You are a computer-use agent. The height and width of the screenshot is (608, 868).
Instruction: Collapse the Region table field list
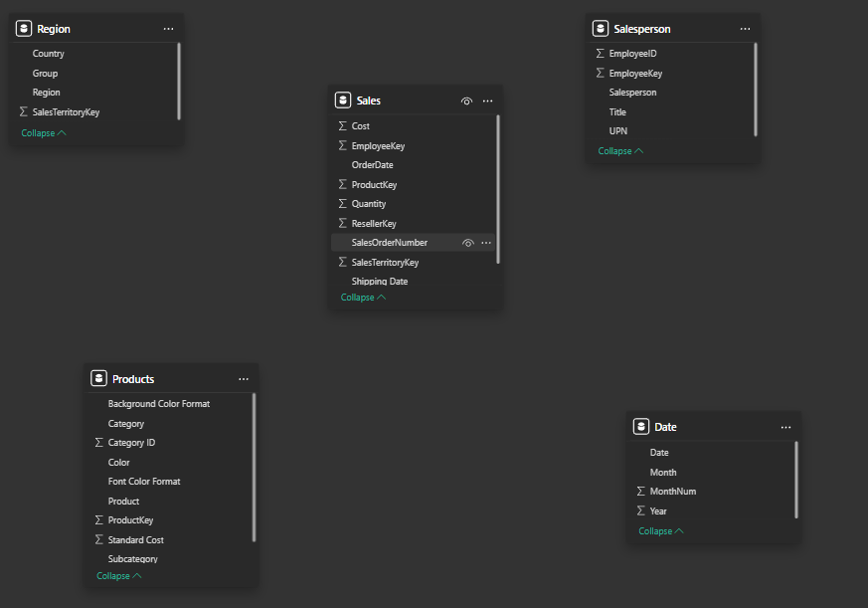coord(43,131)
